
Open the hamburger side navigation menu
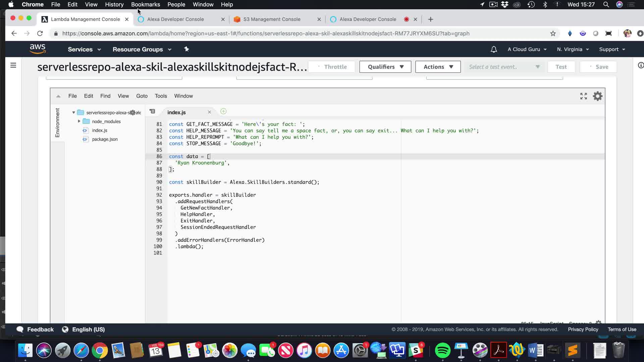(x=13, y=65)
